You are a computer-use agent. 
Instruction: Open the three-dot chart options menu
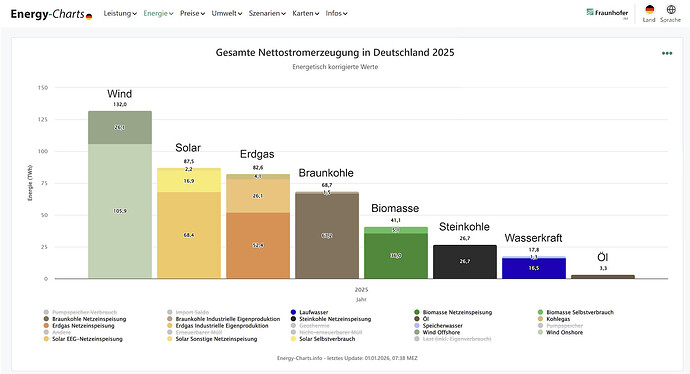(667, 53)
